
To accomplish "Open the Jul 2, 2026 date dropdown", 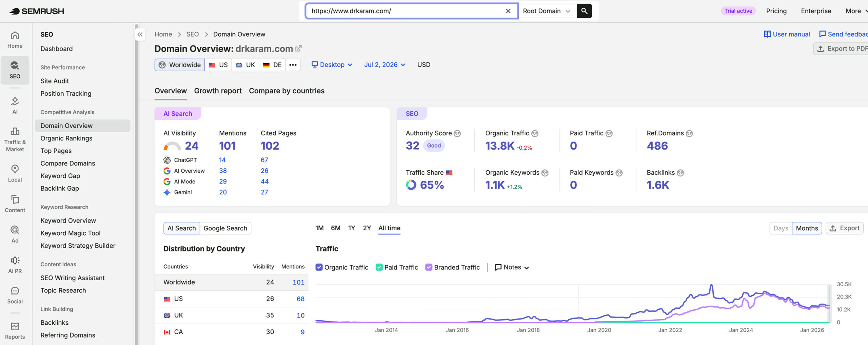I will (x=384, y=65).
